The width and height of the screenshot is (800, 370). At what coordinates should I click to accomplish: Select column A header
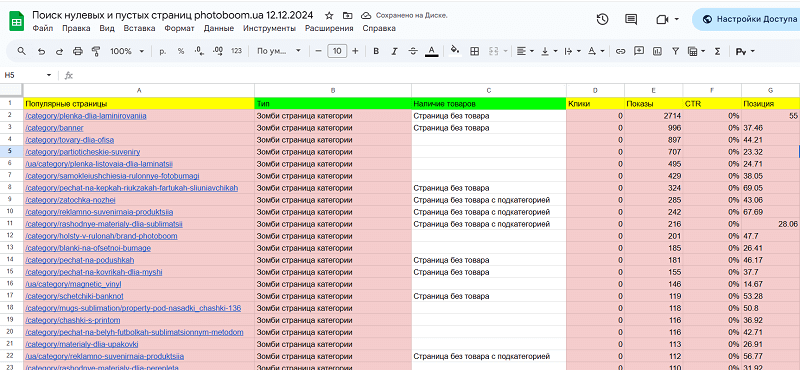click(139, 90)
